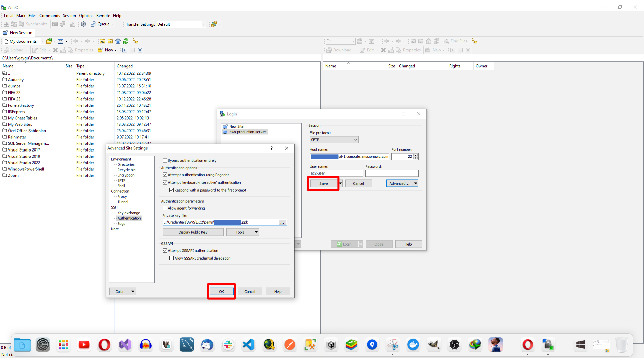
Task: Click the question mark help icon in Advanced Site Settings
Action: pos(272,148)
